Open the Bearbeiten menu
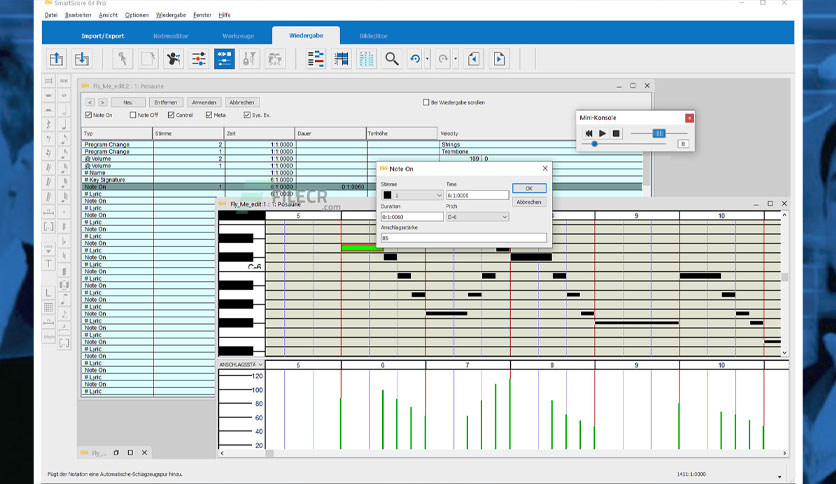Image resolution: width=836 pixels, height=484 pixels. [78, 15]
